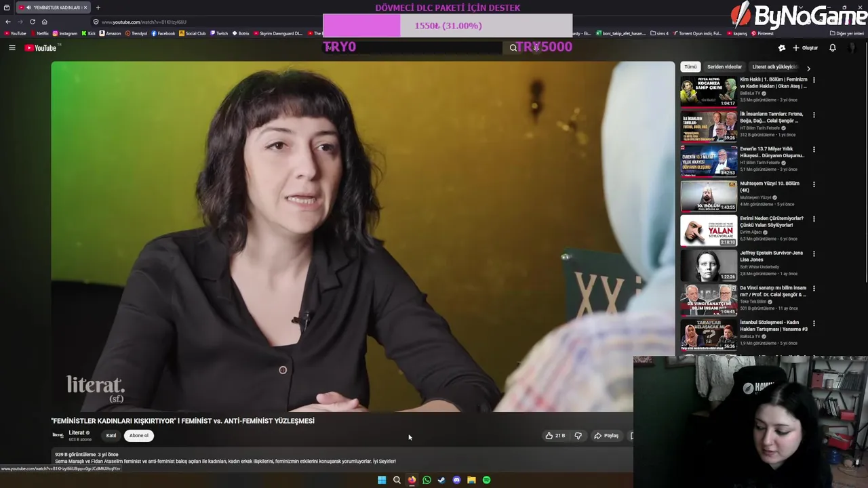Viewport: 868px width, 488px height.
Task: Open more options for Kim Haklı video
Action: [x=814, y=80]
